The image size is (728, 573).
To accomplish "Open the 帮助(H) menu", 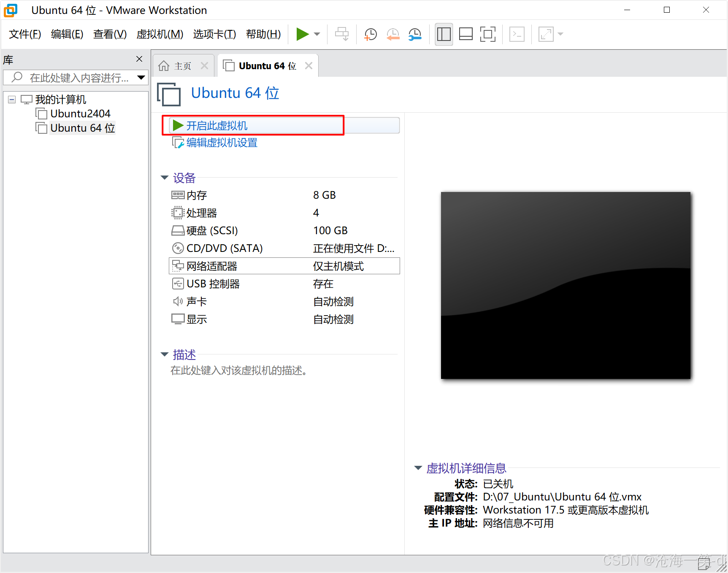I will (x=263, y=34).
